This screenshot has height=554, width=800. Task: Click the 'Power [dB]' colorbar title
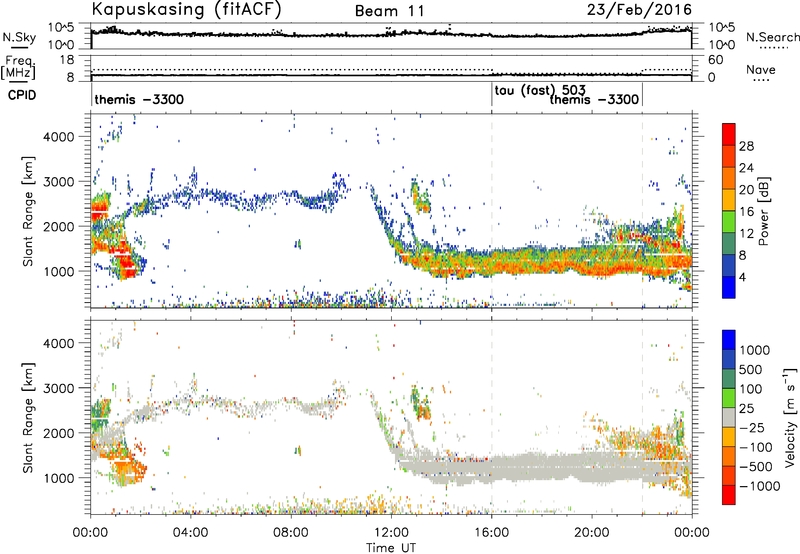763,211
